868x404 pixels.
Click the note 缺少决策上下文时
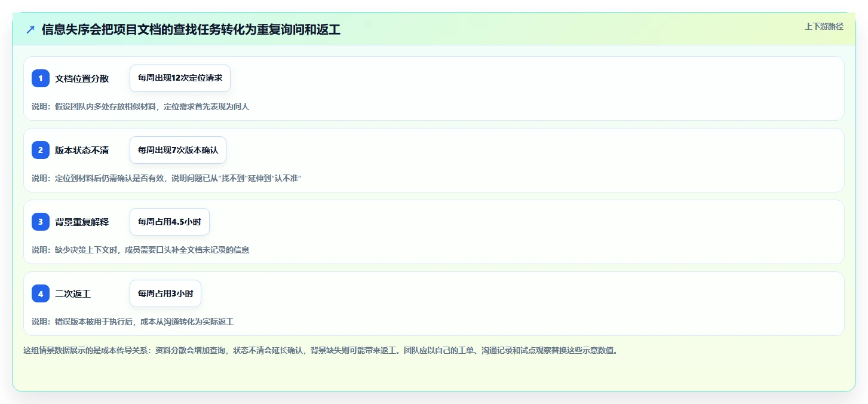pos(140,250)
